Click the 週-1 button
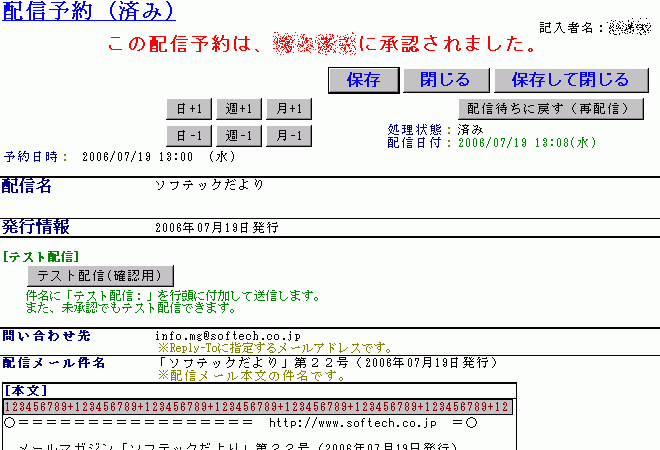The height and width of the screenshot is (450, 660). [240, 136]
